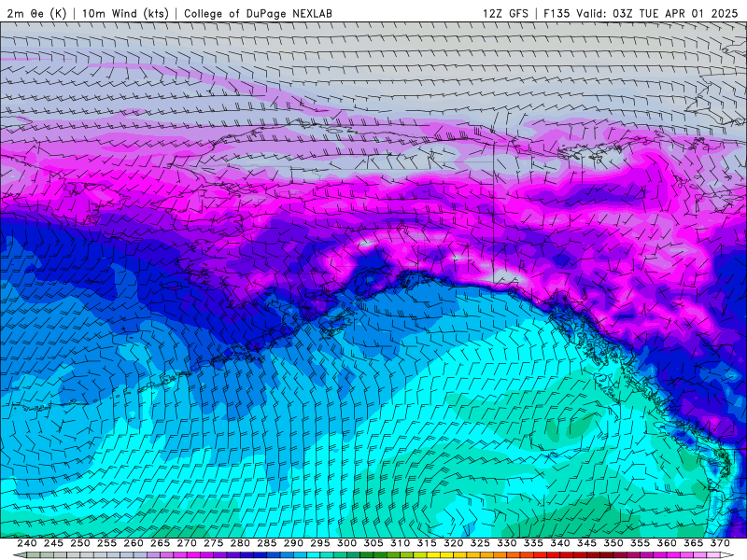The image size is (747, 560).
Task: Click the "College of DuPage NEXLAB" text
Action: [x=258, y=13]
